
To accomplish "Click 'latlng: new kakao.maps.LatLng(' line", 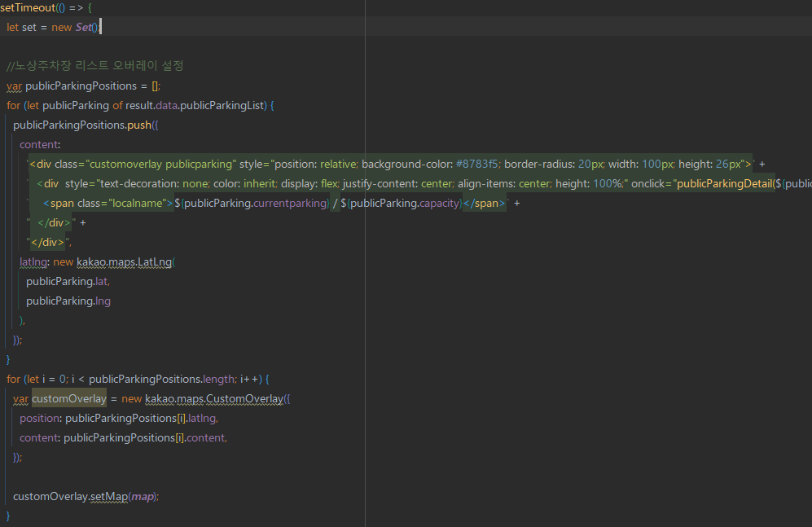I will pyautogui.click(x=98, y=262).
